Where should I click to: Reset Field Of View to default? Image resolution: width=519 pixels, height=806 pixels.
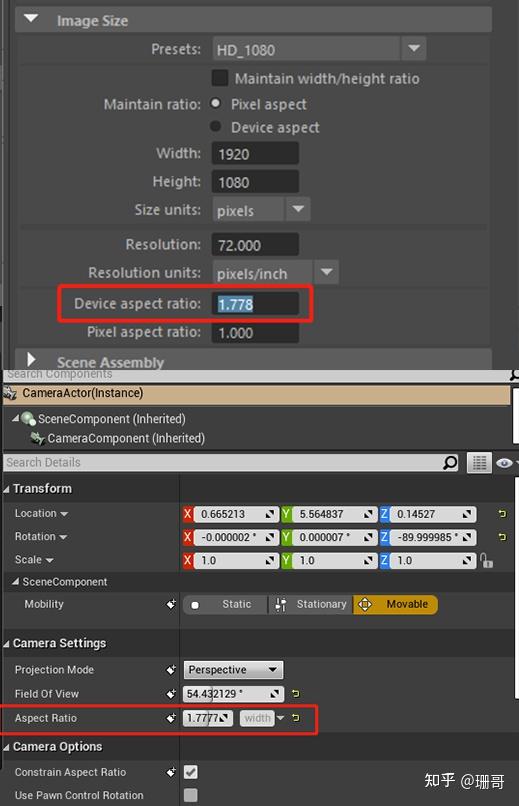(295, 693)
